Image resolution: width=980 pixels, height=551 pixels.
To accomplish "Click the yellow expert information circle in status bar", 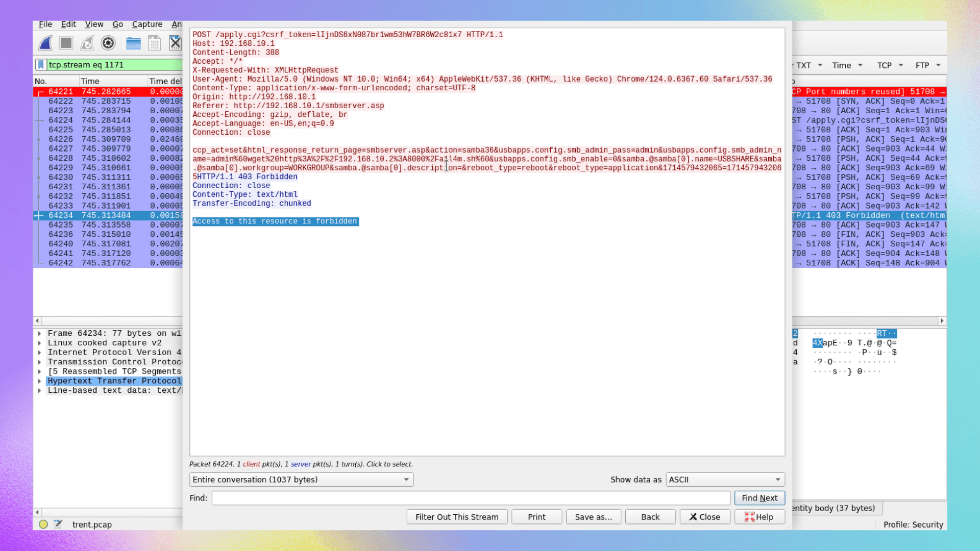I will pos(43,524).
